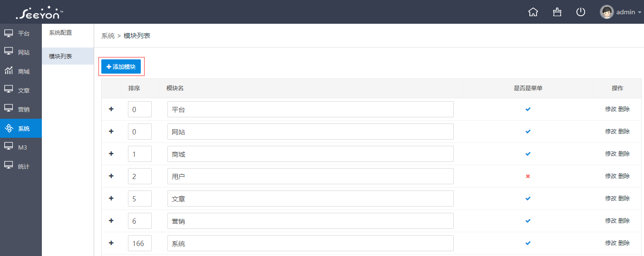Go to home via the house icon
The width and height of the screenshot is (644, 256).
point(533,12)
